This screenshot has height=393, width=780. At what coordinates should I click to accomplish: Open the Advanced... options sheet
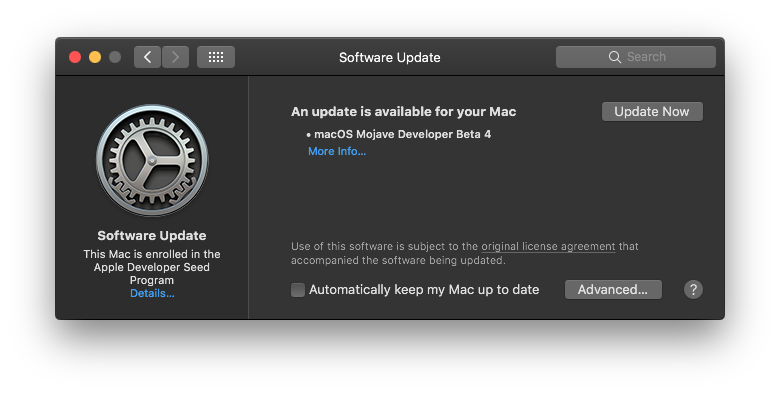[x=613, y=290]
